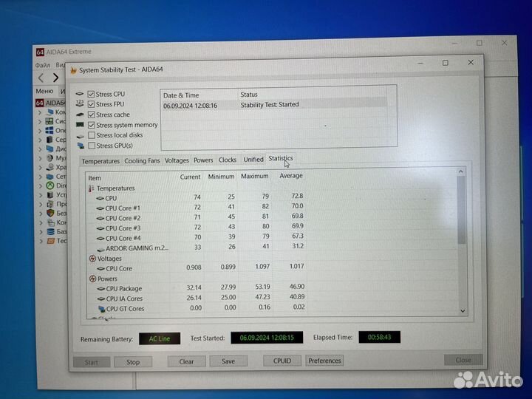Click the shield security icon in AIDA64 tree
Image resolution: width=532 pixels, height=399 pixels.
click(x=50, y=213)
